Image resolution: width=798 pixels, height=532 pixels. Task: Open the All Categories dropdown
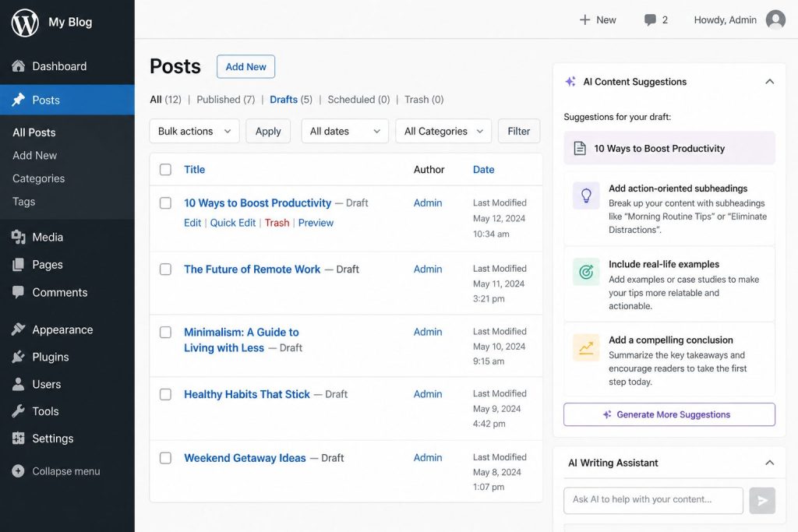(x=443, y=131)
